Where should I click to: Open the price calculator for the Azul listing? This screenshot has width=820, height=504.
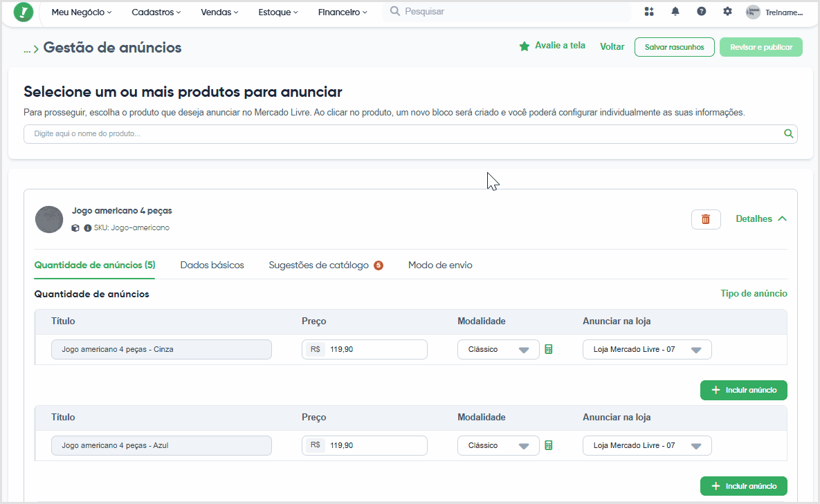tap(549, 445)
